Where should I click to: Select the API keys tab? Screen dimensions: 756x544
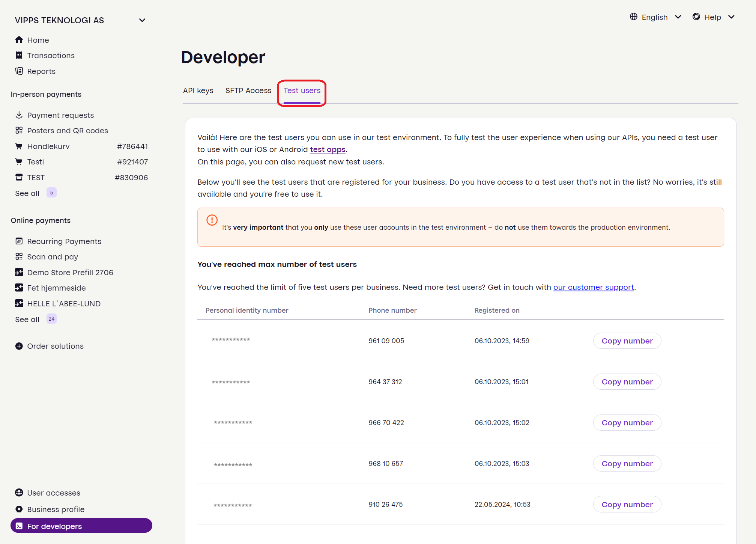(198, 90)
